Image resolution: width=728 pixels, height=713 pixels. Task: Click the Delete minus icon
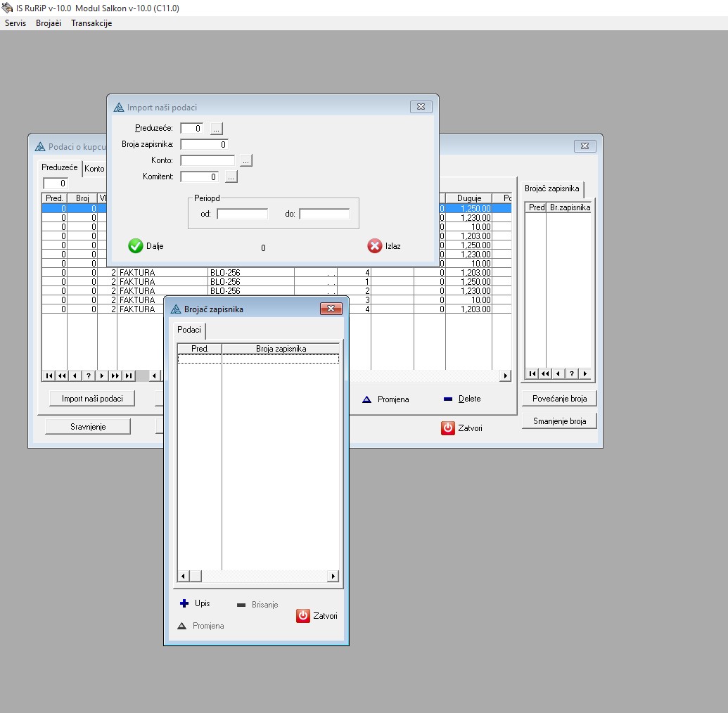tap(448, 399)
